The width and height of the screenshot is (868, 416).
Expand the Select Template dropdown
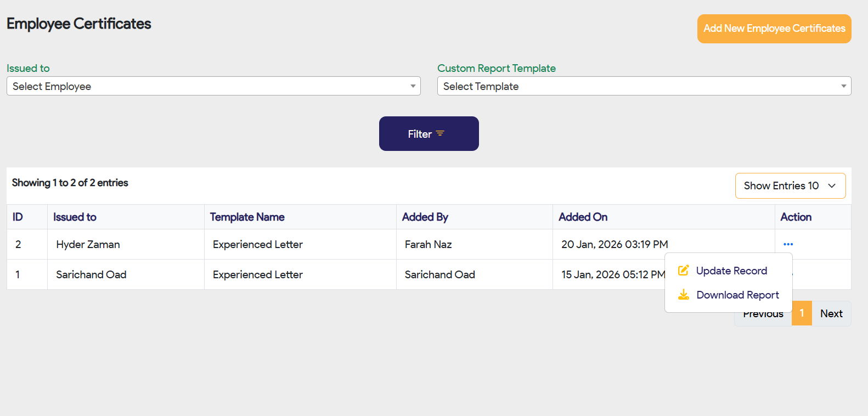tap(644, 86)
